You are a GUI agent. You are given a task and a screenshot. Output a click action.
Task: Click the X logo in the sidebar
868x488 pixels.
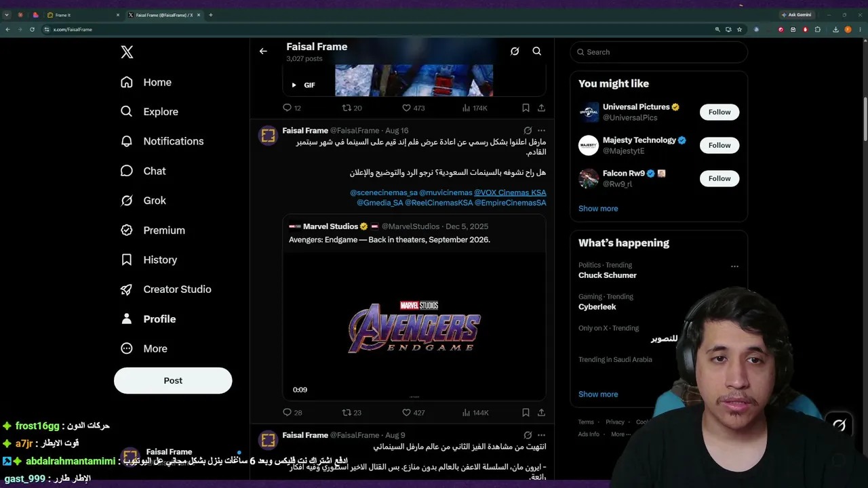click(x=127, y=52)
